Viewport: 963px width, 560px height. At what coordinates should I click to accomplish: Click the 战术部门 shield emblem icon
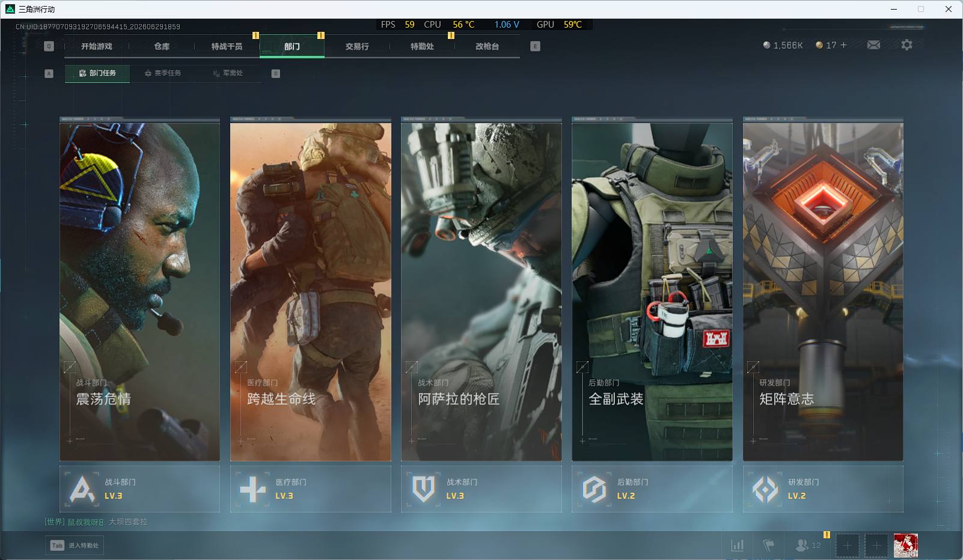pyautogui.click(x=424, y=489)
